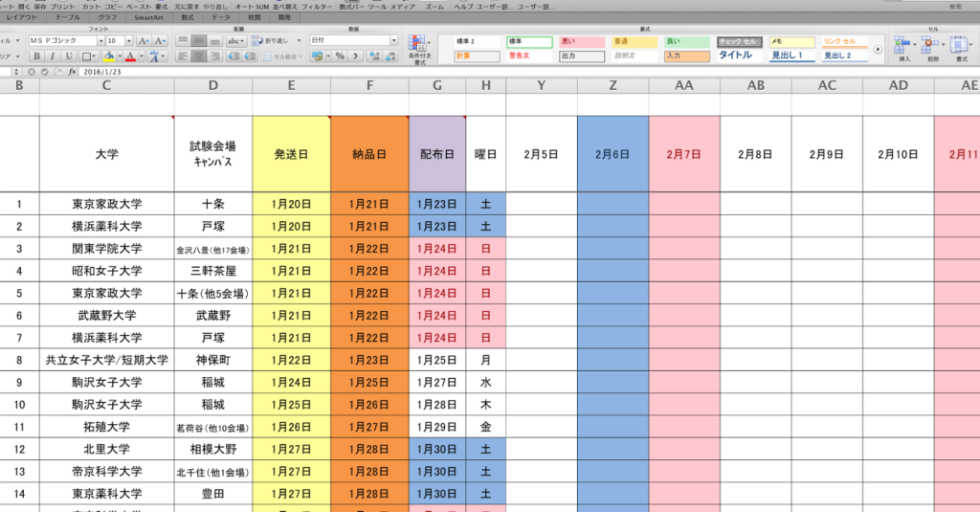Apply the 悪い cell style

582,42
